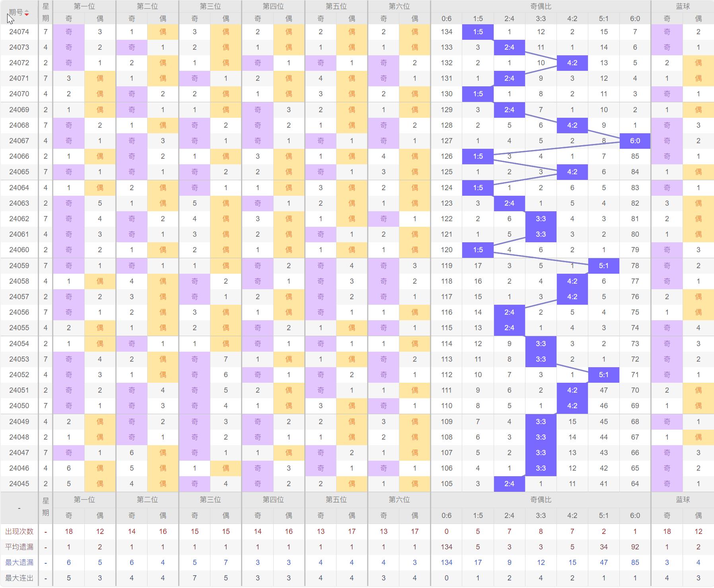Click highlighted 2:4 ratio cell in row 24045
The height and width of the screenshot is (588, 714).
pyautogui.click(x=509, y=484)
